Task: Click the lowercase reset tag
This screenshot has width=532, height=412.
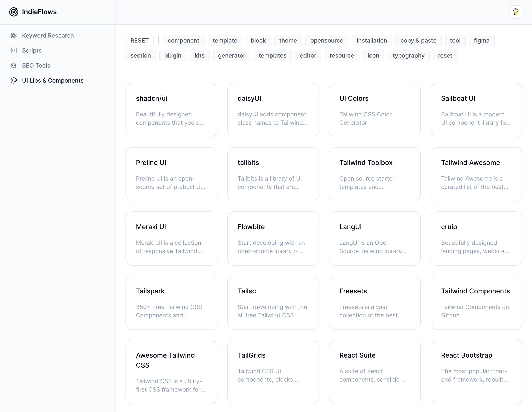Action: click(445, 55)
